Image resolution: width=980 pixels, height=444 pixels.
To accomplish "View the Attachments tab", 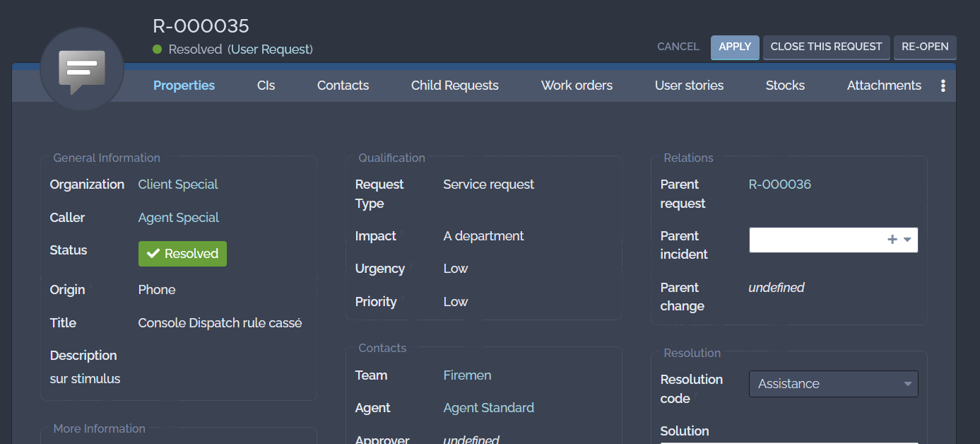I will pos(884,86).
